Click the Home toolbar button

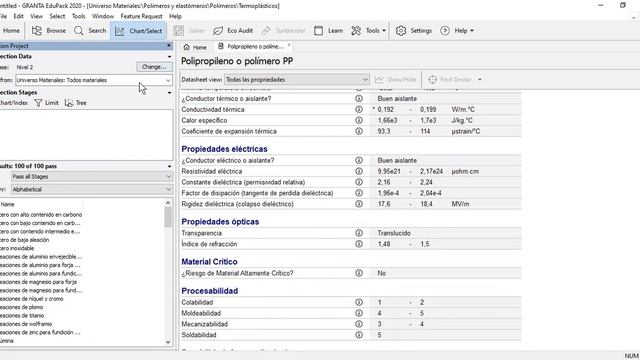click(11, 31)
